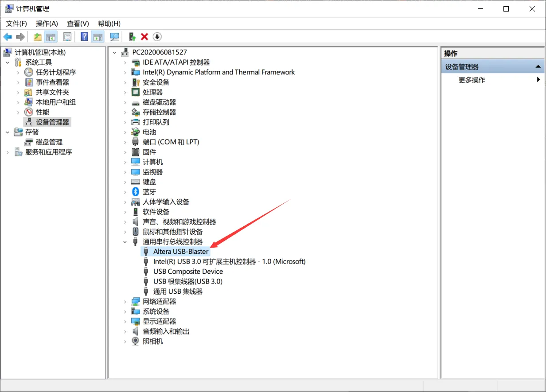Click the gauge icon beside 性能
546x392 pixels.
(29, 112)
